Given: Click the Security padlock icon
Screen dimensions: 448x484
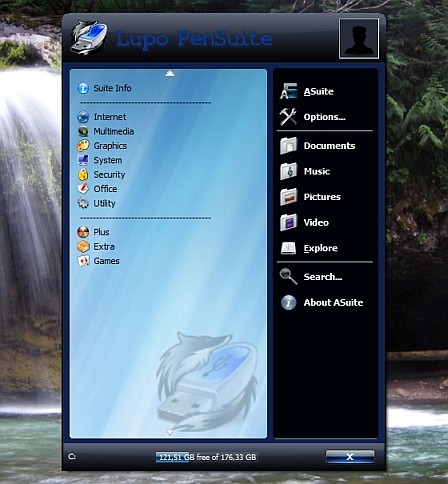Looking at the screenshot, I should [x=83, y=174].
